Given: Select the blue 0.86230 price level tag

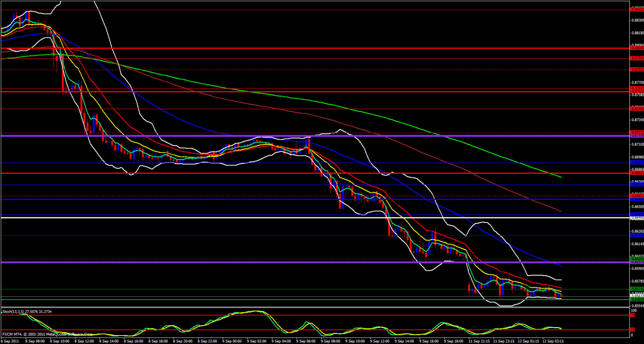Looking at the screenshot, I should [x=637, y=235].
